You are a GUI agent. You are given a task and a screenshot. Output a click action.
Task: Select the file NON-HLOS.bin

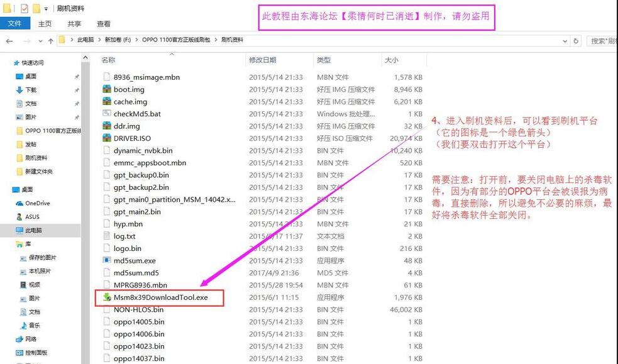point(138,309)
